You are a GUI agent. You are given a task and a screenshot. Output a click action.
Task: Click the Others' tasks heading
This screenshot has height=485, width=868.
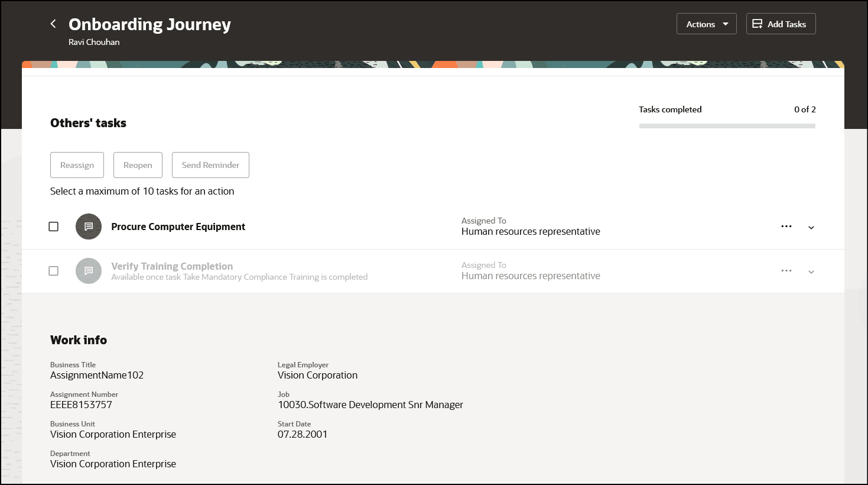(x=88, y=123)
